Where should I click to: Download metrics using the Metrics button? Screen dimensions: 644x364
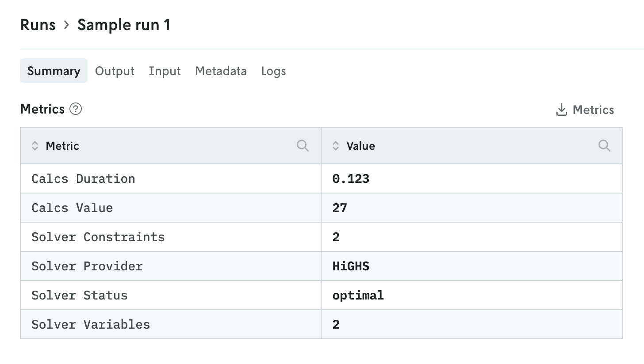585,110
